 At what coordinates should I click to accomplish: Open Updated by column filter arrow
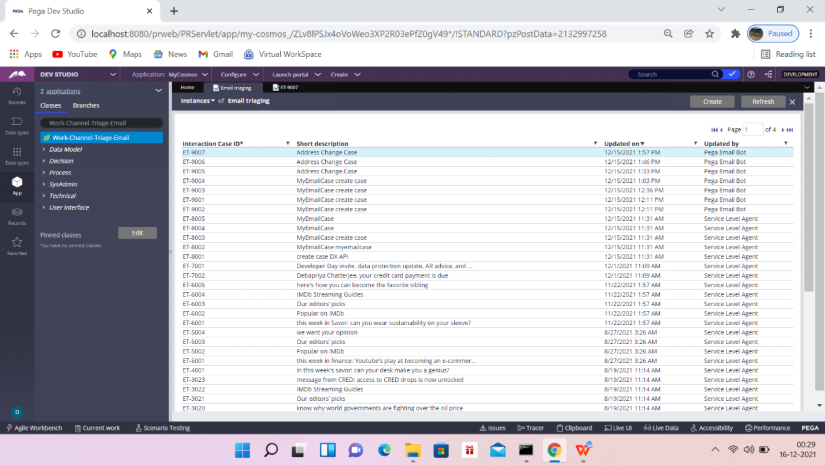786,143
